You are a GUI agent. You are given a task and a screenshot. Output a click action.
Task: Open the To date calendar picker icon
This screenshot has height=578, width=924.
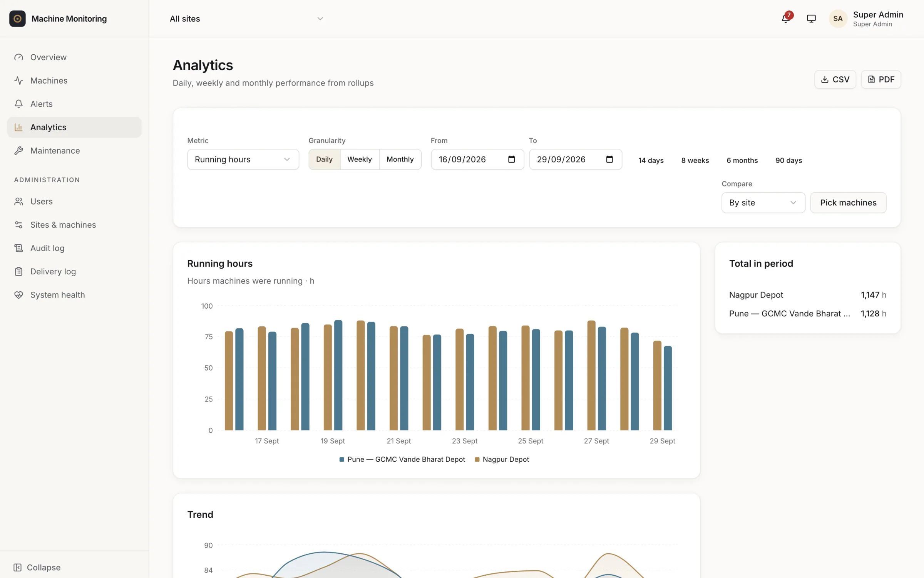(609, 159)
